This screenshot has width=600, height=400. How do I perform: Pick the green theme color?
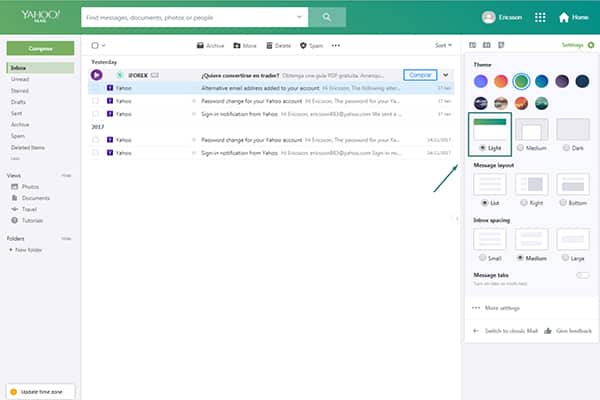(521, 81)
